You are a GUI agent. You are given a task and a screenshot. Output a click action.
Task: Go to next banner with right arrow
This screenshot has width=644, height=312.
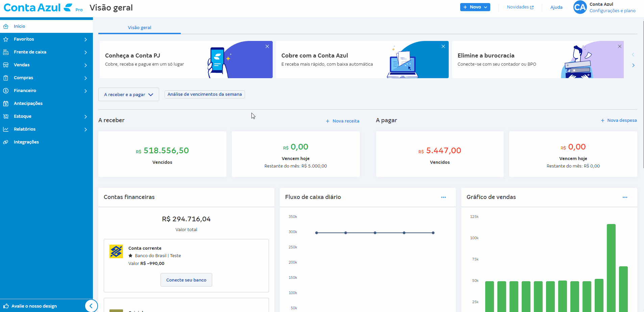tap(633, 65)
